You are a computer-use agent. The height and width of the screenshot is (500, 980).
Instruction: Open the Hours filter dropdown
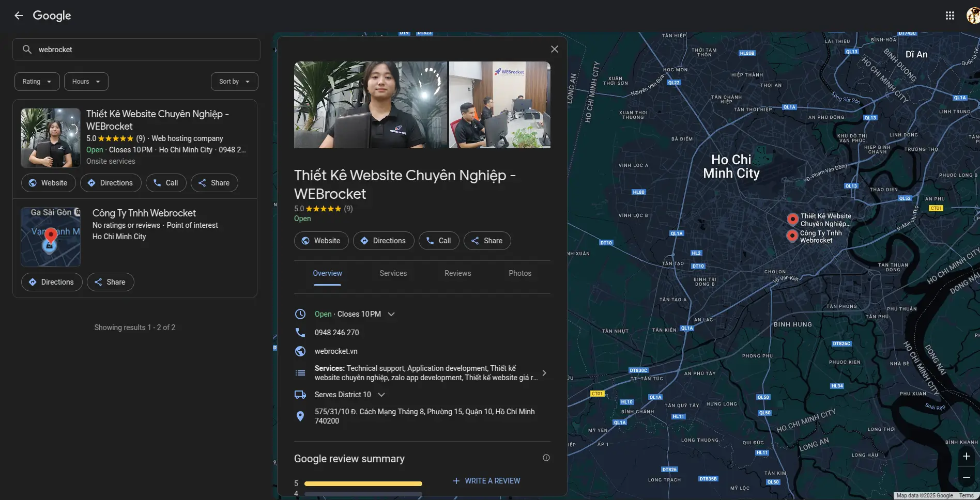click(x=86, y=82)
